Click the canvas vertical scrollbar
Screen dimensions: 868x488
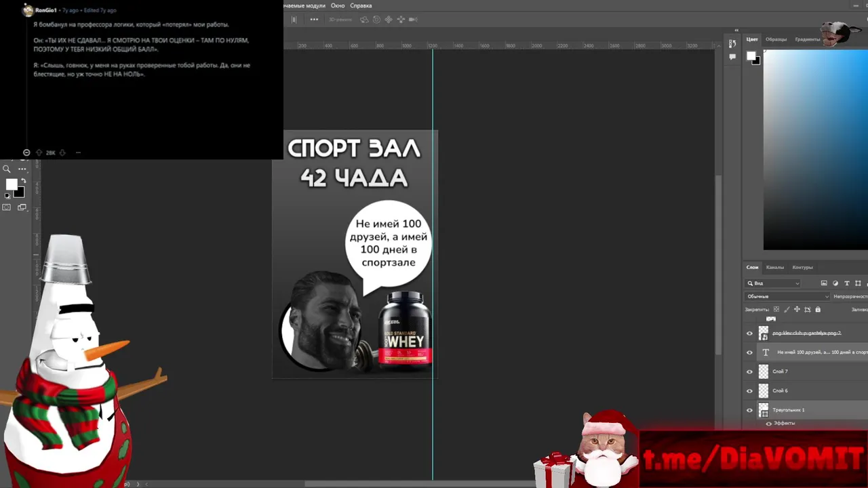click(x=719, y=264)
